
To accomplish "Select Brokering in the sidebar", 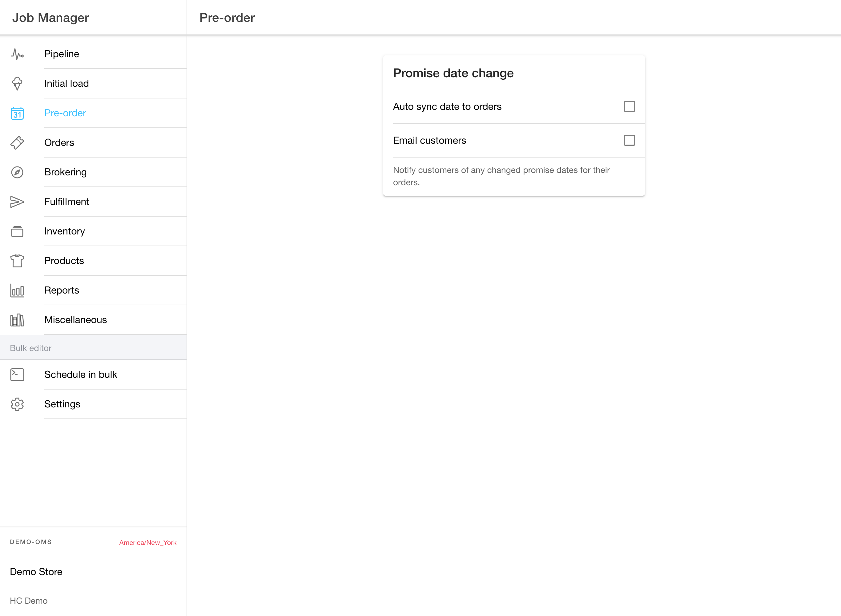I will [x=65, y=172].
